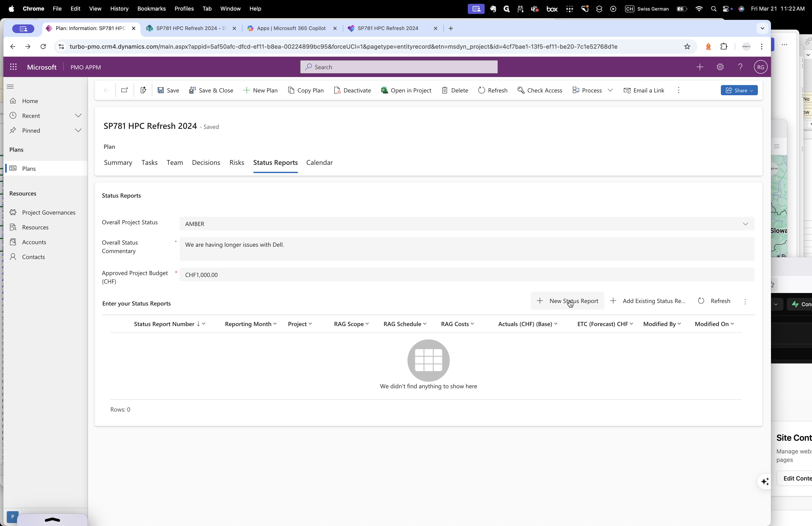
Task: Click the Save icon in command bar
Action: coord(161,91)
